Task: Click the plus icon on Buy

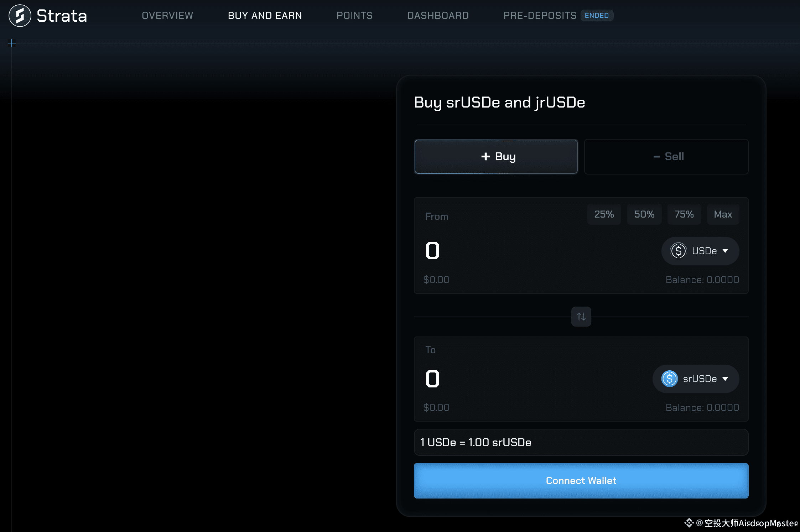Action: coord(485,156)
